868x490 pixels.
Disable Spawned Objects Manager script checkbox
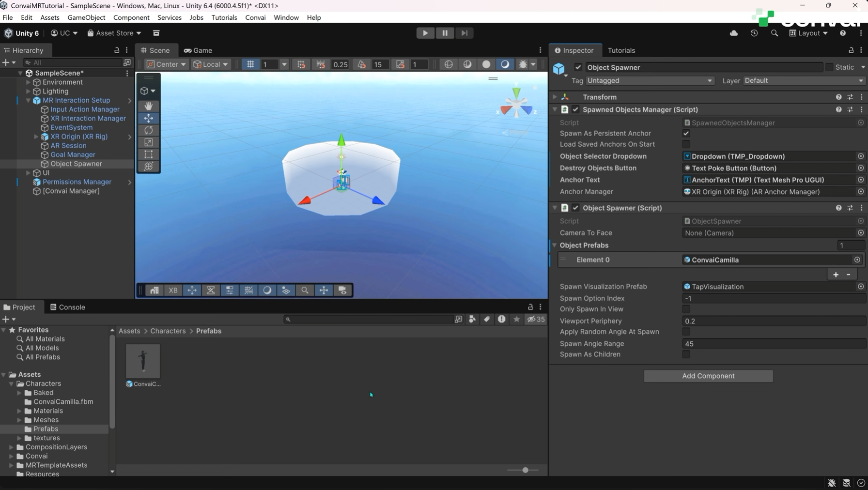click(x=575, y=110)
